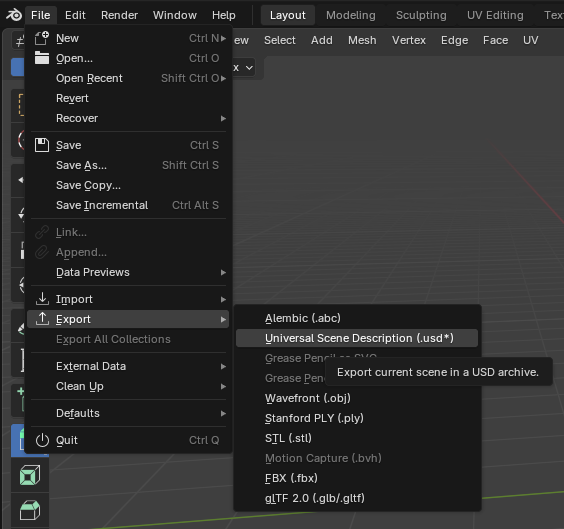
Task: Choose Revert from File menu
Action: [x=128, y=98]
